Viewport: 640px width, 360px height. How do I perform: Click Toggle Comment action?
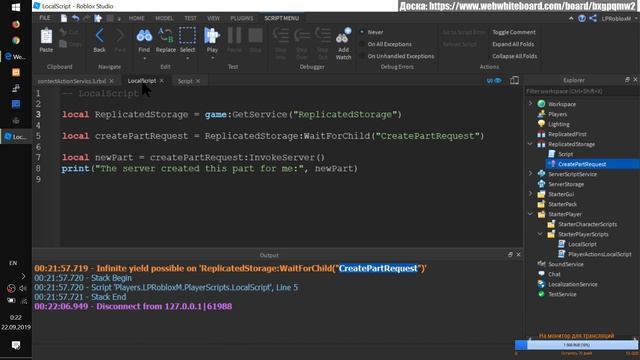coord(514,32)
